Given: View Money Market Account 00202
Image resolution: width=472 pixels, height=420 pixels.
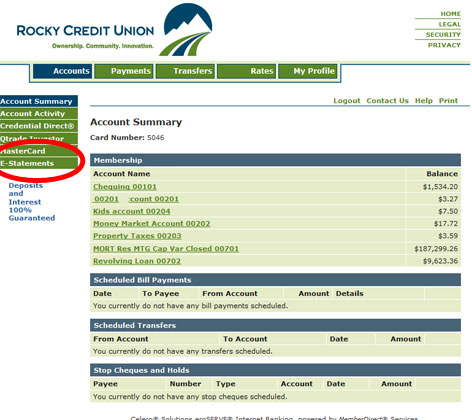Looking at the screenshot, I should [152, 224].
